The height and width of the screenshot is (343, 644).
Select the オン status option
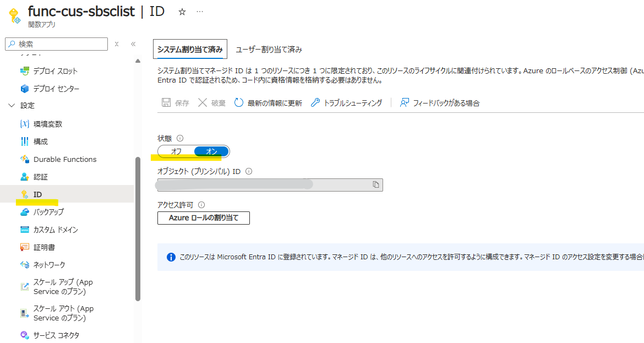tap(211, 151)
